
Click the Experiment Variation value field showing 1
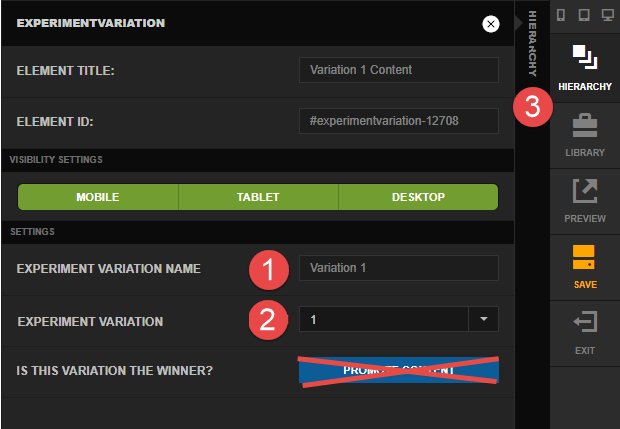point(384,319)
